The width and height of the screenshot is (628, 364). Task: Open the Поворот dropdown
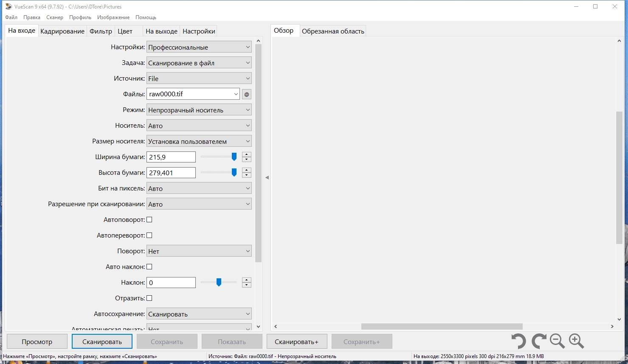click(x=199, y=251)
